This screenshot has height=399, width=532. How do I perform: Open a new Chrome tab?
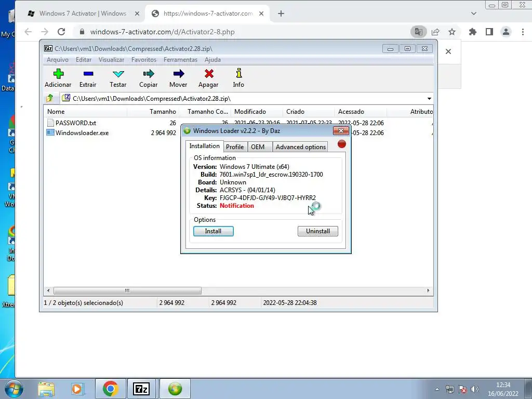point(281,14)
